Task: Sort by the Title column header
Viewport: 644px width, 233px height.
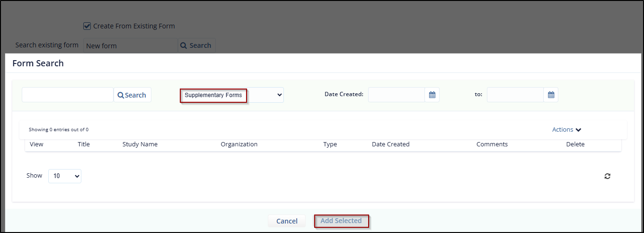Action: 84,144
